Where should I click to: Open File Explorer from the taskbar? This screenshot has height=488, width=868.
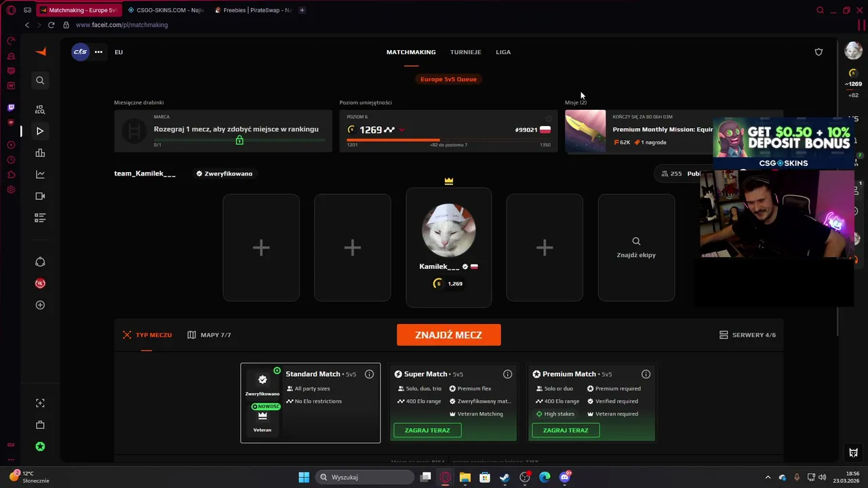click(465, 477)
